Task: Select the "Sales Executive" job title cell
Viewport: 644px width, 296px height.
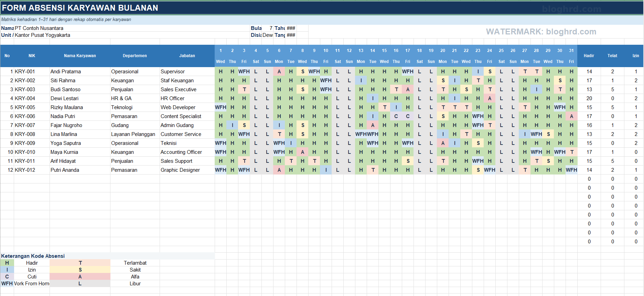Action: (187, 89)
